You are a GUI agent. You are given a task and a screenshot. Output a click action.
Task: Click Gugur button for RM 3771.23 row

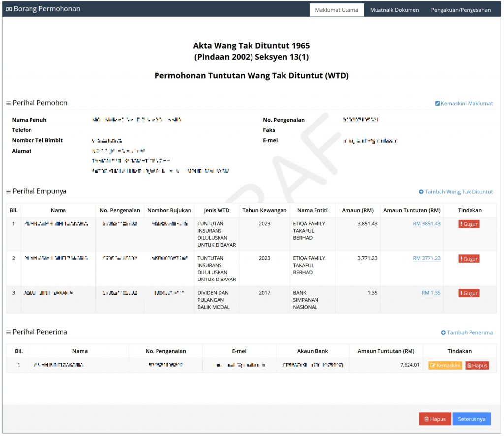pyautogui.click(x=469, y=259)
